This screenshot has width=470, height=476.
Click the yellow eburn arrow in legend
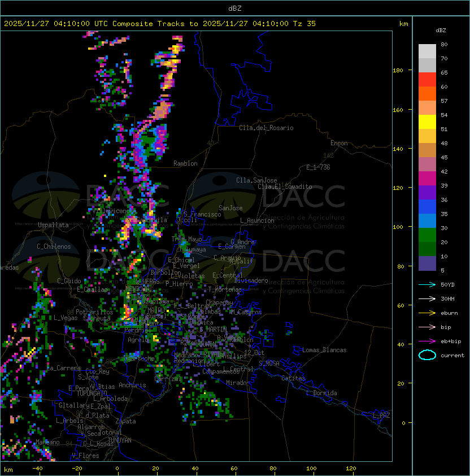[x=427, y=313]
